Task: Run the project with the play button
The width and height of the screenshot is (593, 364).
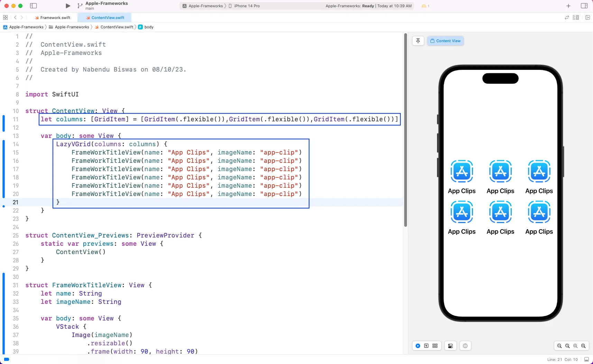Action: coord(68,6)
